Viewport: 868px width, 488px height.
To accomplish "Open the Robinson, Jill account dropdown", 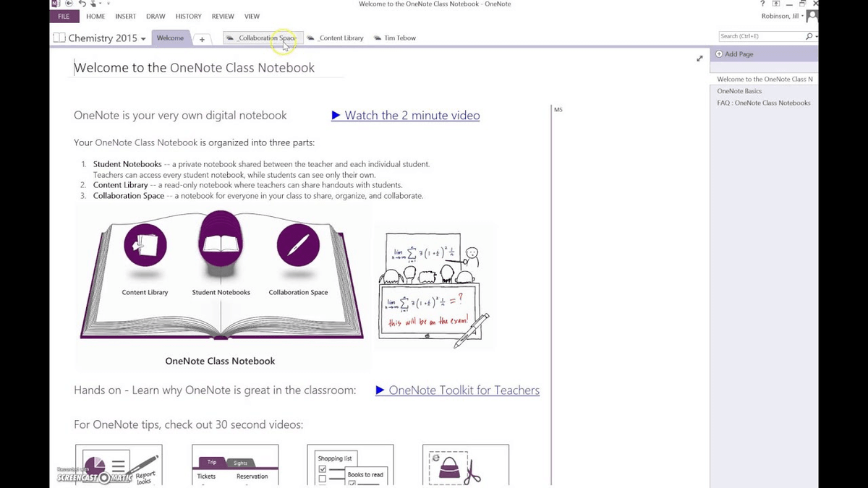I will pyautogui.click(x=783, y=16).
